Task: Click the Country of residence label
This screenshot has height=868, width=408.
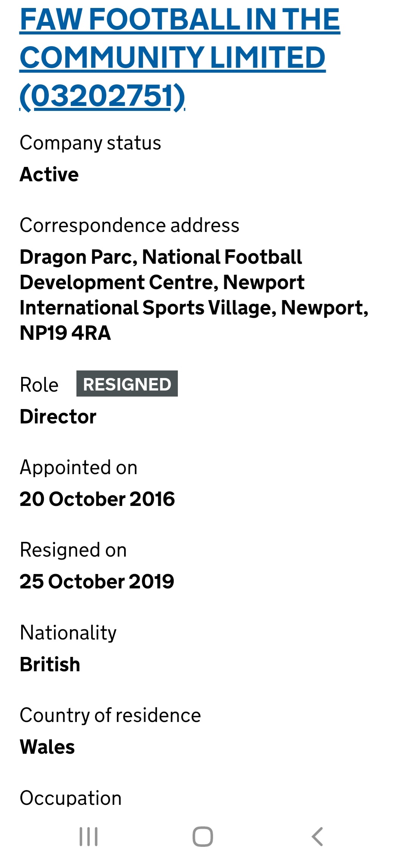Action: coord(110,716)
